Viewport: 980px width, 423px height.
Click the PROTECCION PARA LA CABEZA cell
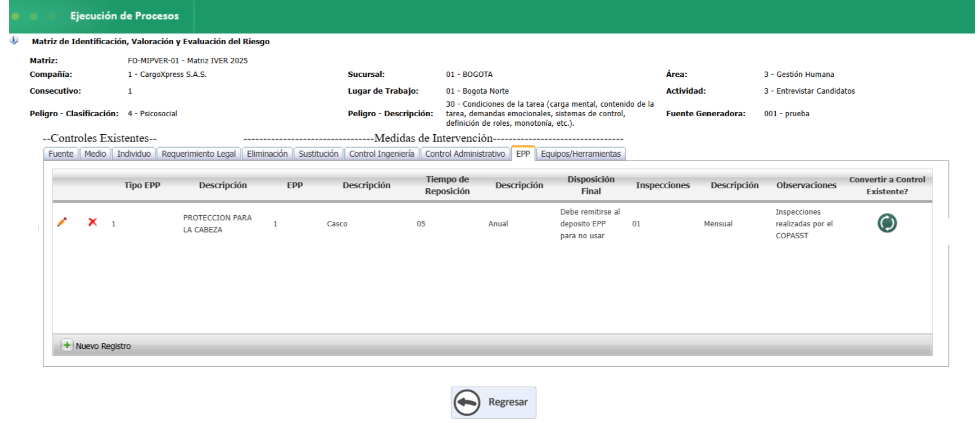pyautogui.click(x=217, y=224)
